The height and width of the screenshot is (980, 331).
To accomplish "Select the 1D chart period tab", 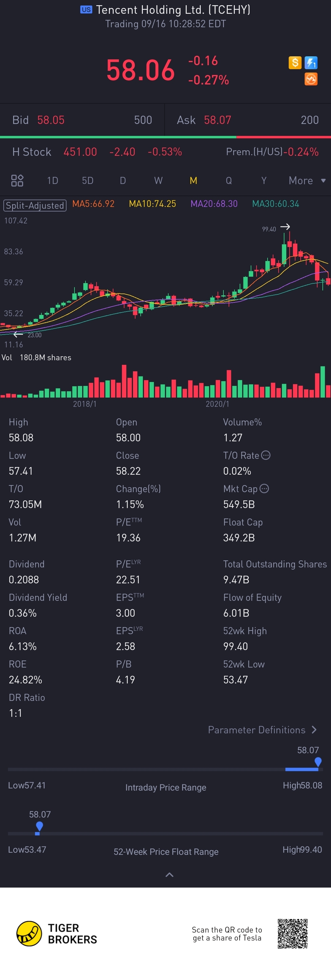I will (x=53, y=180).
